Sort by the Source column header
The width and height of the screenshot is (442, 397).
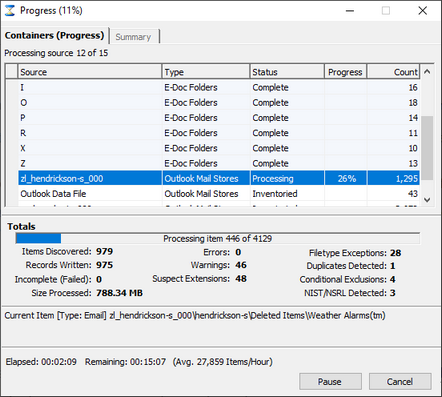pos(90,72)
